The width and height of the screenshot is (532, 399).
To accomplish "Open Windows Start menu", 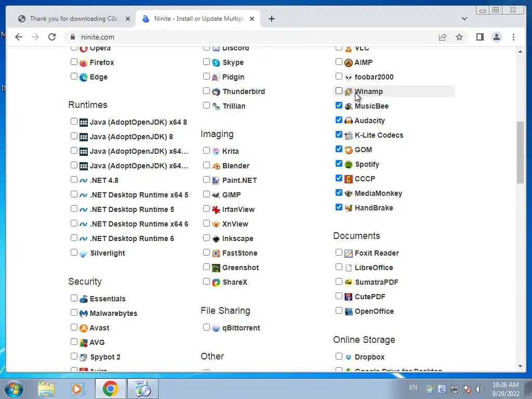I will pos(14,389).
